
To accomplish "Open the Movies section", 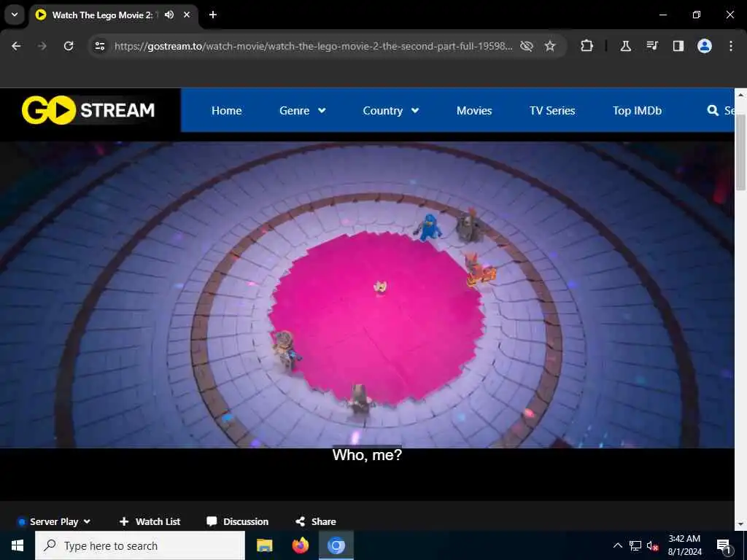I will point(474,111).
